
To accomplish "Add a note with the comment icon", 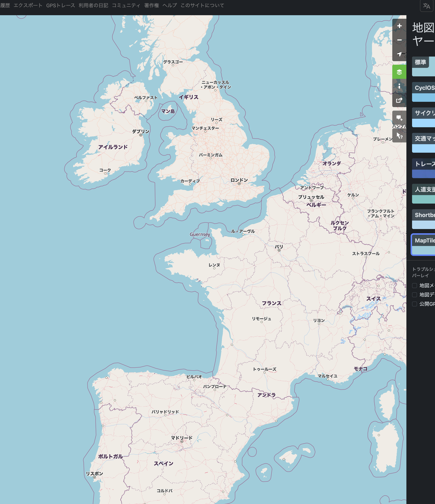I will click(399, 118).
